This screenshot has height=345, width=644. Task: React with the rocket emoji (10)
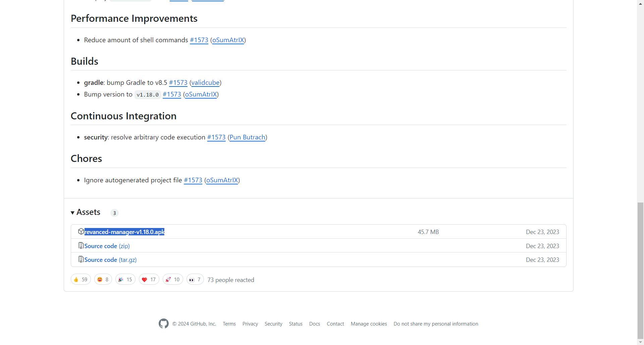173,279
